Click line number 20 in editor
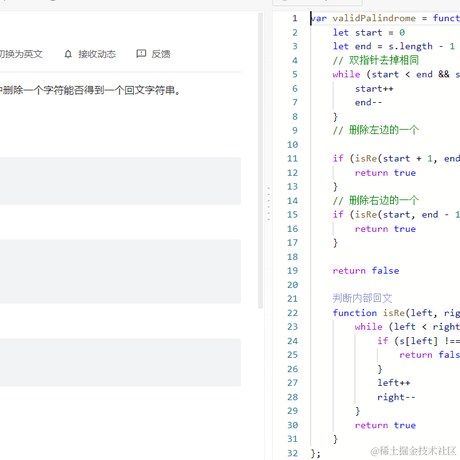This screenshot has width=460, height=460. (292, 285)
